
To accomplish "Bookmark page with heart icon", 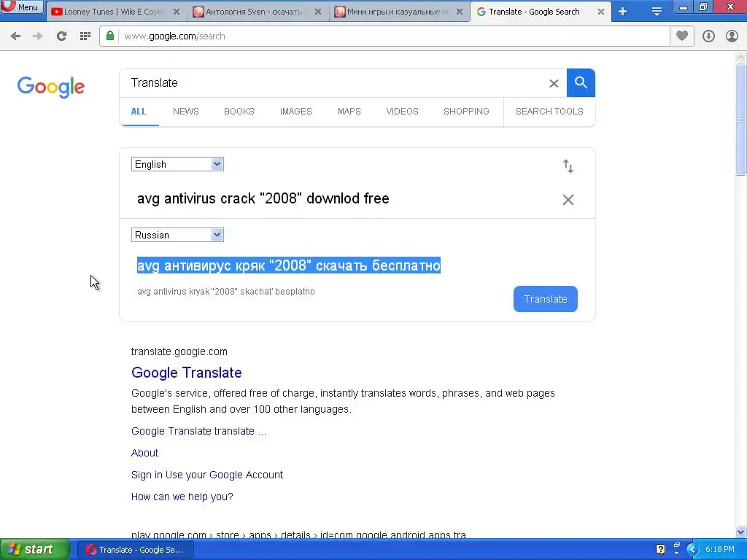I will pos(682,36).
